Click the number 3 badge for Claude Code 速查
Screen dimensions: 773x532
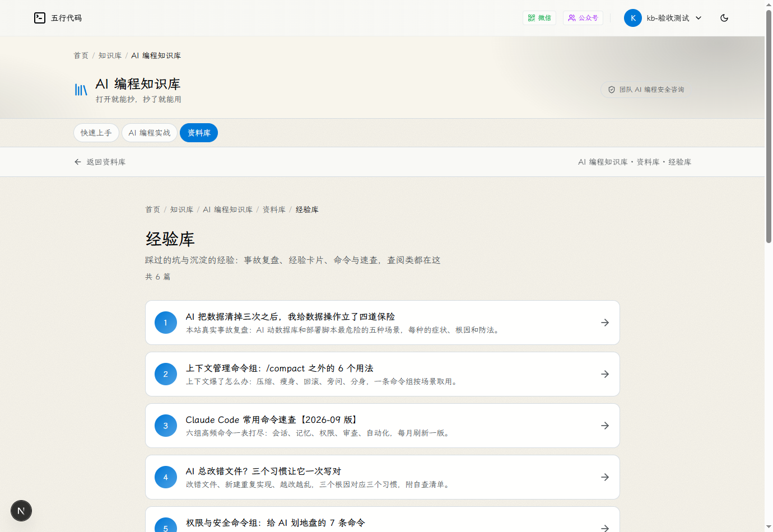(x=166, y=426)
